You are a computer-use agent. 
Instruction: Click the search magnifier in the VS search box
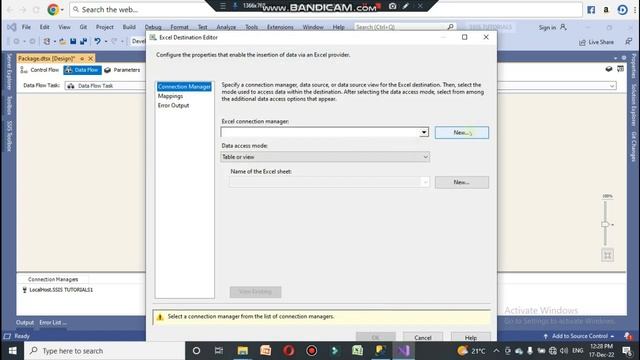coord(450,27)
